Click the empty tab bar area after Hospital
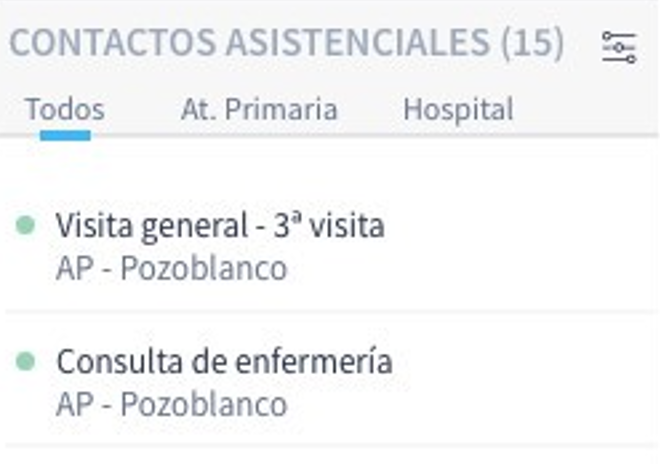The image size is (660, 464). pyautogui.click(x=585, y=109)
